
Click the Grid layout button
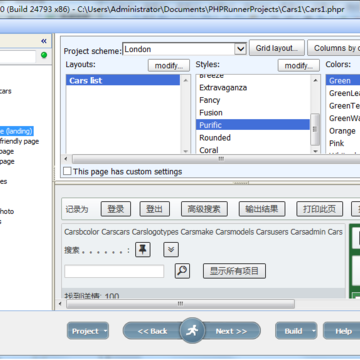pos(277,48)
